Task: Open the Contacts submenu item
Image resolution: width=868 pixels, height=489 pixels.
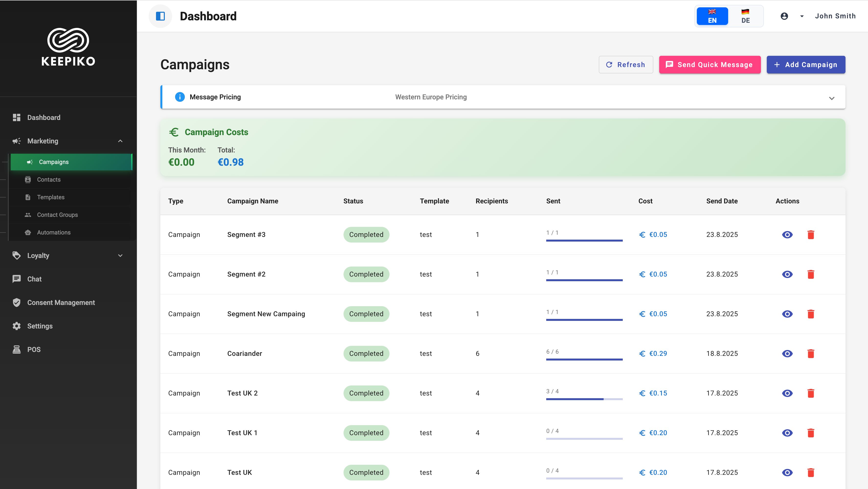Action: [49, 179]
